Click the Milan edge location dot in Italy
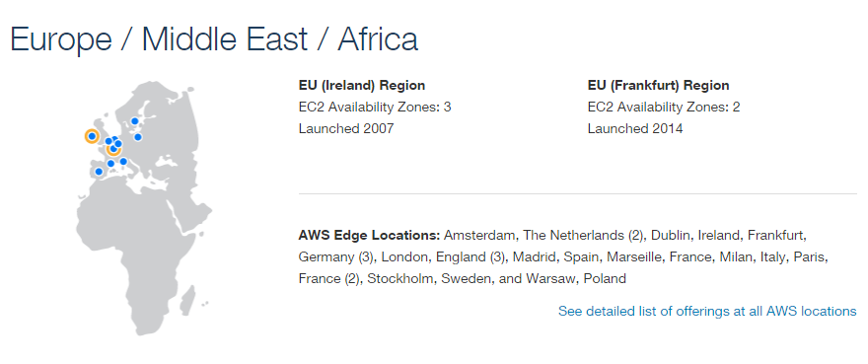The image size is (868, 364). (123, 161)
